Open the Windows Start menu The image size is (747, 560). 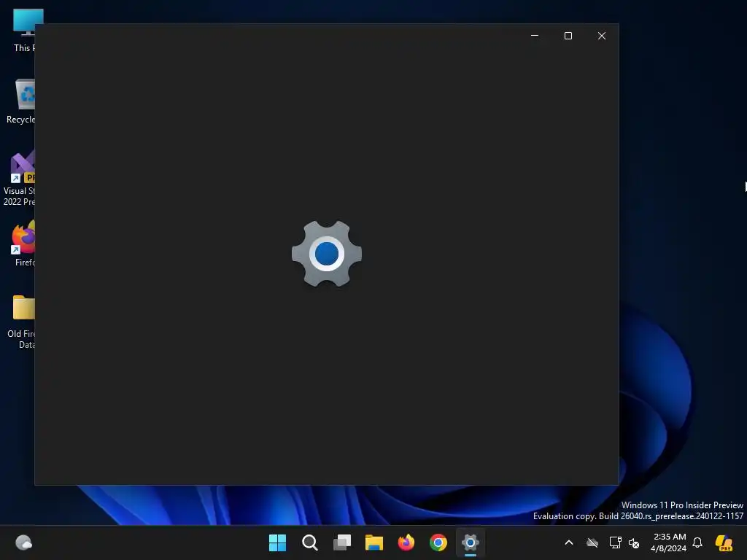tap(277, 542)
